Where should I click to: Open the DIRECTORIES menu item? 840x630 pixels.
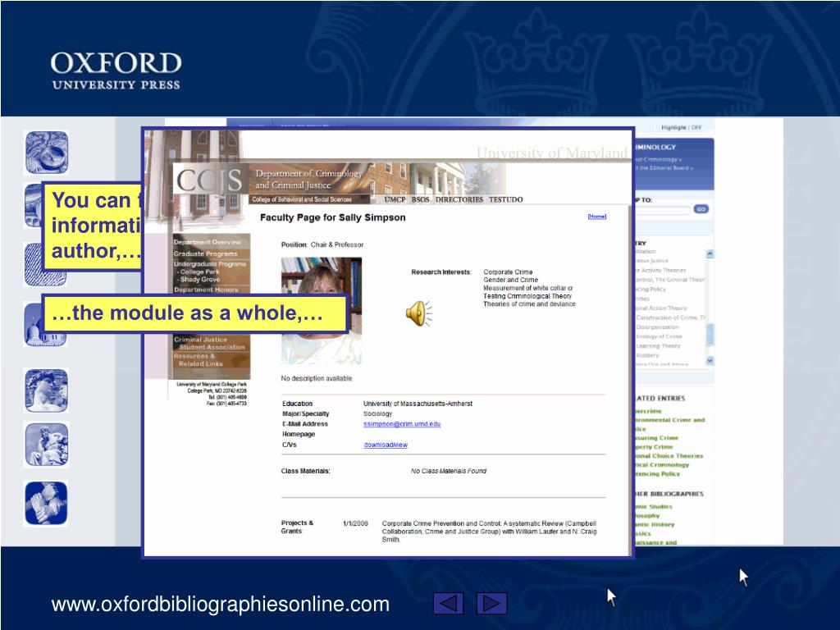pos(459,199)
